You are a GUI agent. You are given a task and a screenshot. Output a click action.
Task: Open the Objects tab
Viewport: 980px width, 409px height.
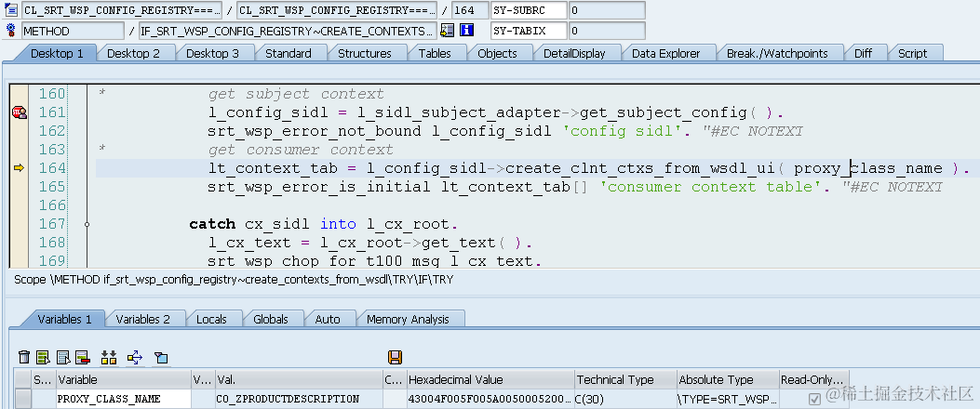tap(497, 53)
